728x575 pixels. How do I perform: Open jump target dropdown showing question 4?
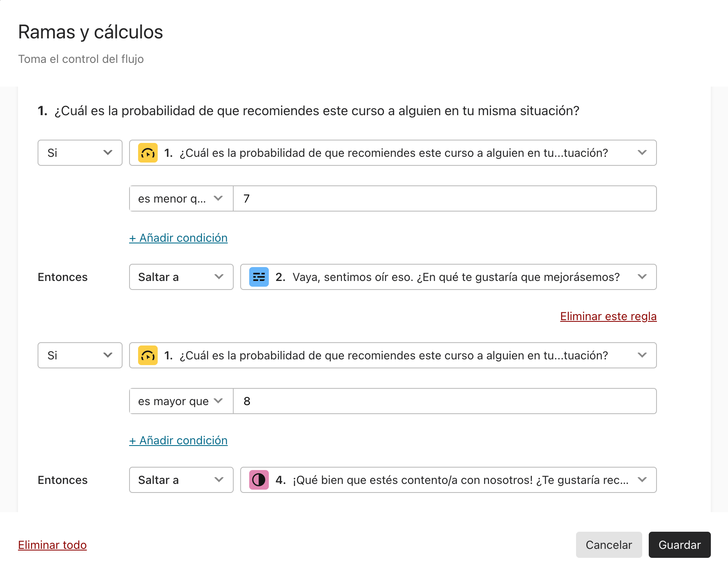pyautogui.click(x=449, y=480)
